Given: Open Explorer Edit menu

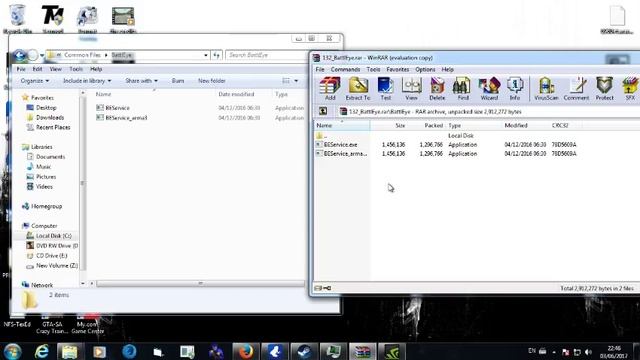Looking at the screenshot, I should click(x=37, y=69).
